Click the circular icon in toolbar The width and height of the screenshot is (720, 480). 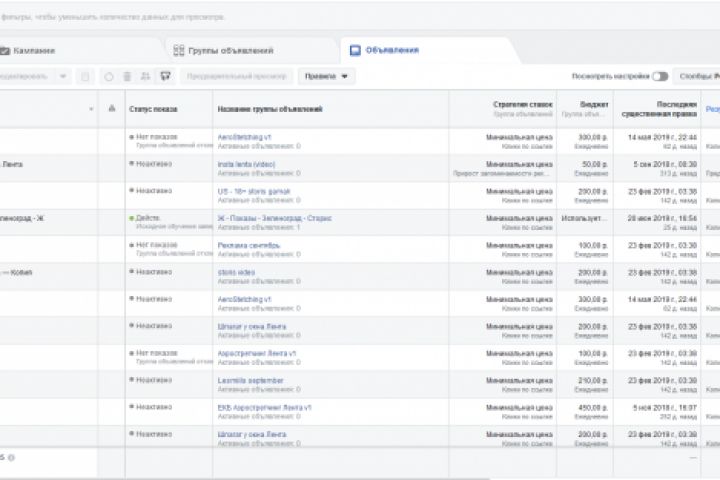pos(109,76)
